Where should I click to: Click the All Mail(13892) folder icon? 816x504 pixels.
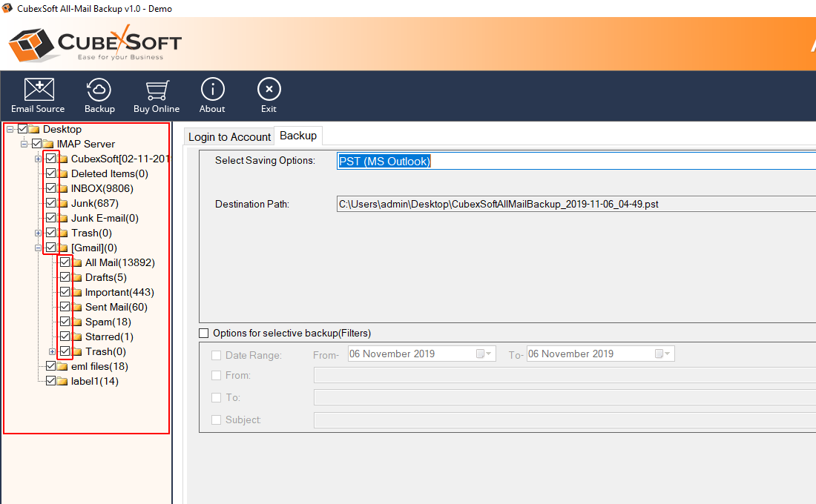coord(77,262)
